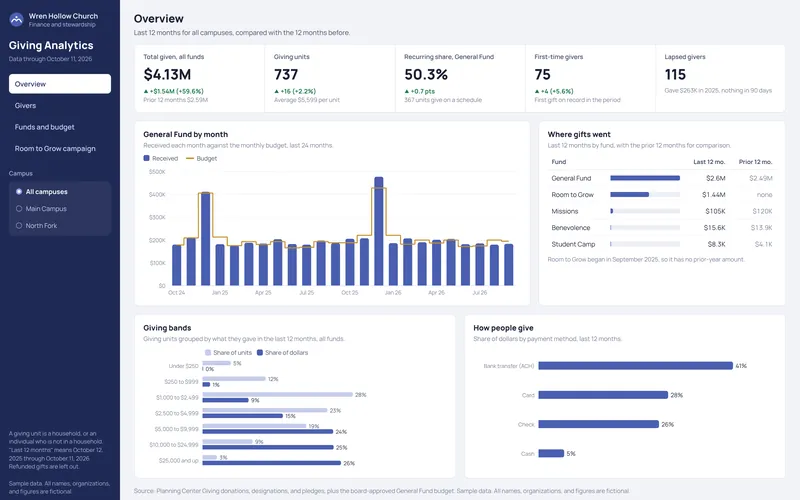
Task: Click the +16 (+2.2%) change indicator
Action: tap(295, 91)
